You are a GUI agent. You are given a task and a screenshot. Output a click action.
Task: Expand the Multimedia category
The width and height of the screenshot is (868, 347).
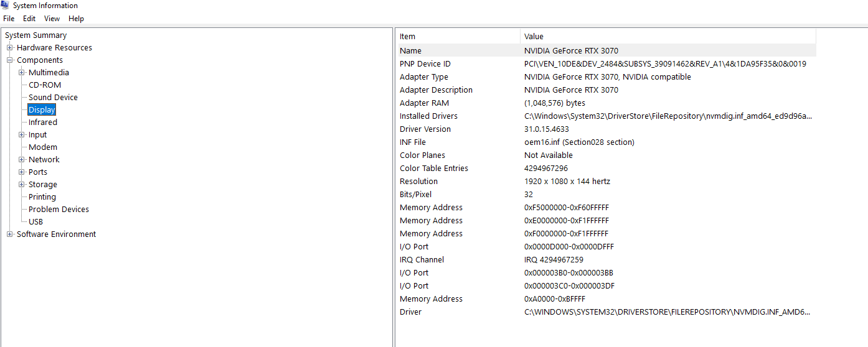point(22,73)
